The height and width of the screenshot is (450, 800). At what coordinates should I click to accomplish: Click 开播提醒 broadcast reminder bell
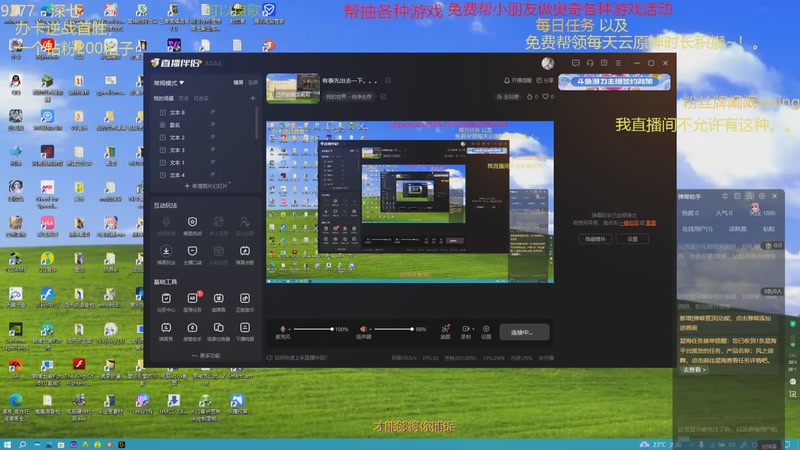(517, 81)
